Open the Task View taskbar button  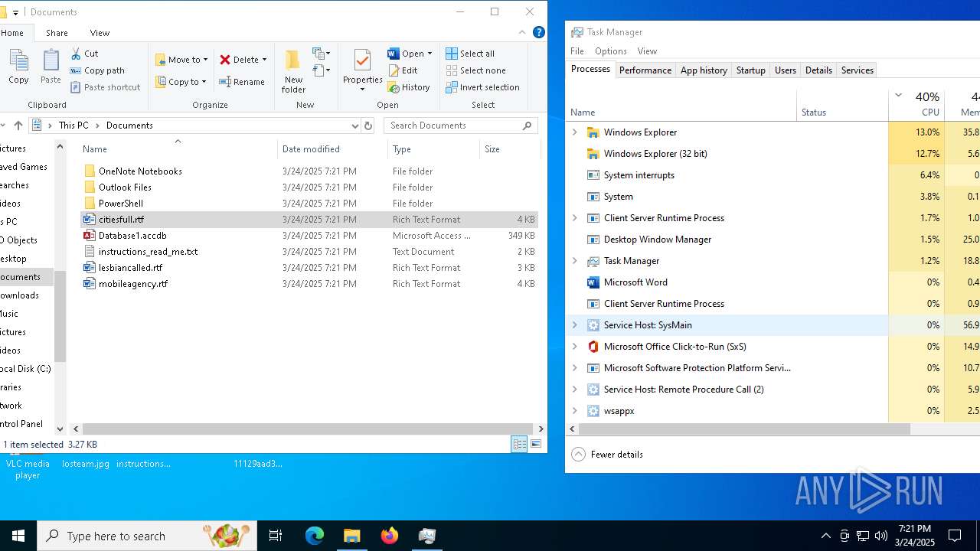(276, 536)
